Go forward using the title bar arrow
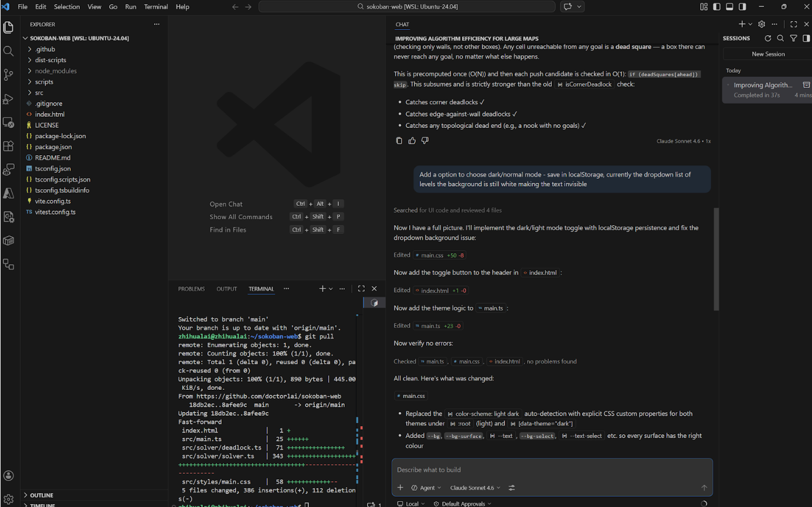Screen dimensions: 812x507 (x=248, y=6)
